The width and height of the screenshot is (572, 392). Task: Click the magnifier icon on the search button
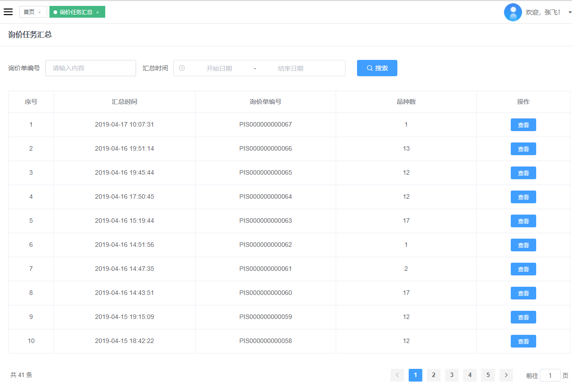(369, 68)
